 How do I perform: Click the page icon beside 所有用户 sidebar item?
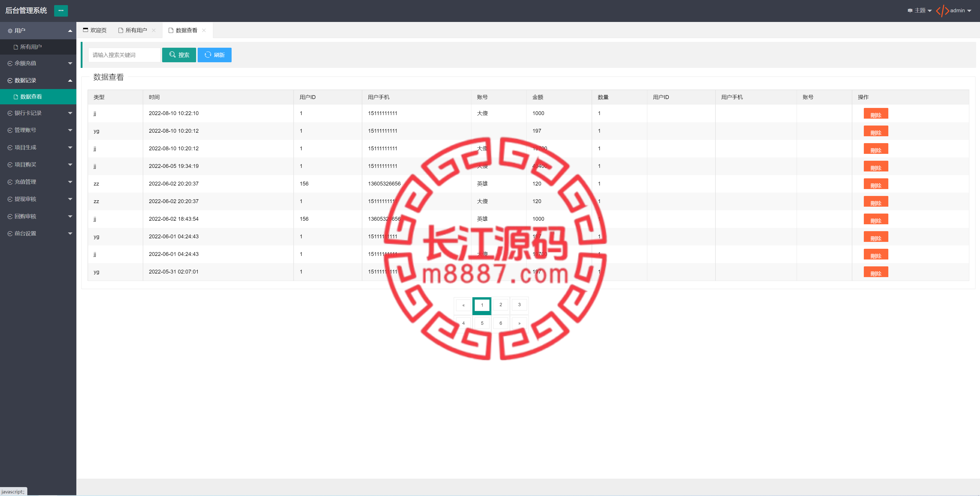pos(16,47)
